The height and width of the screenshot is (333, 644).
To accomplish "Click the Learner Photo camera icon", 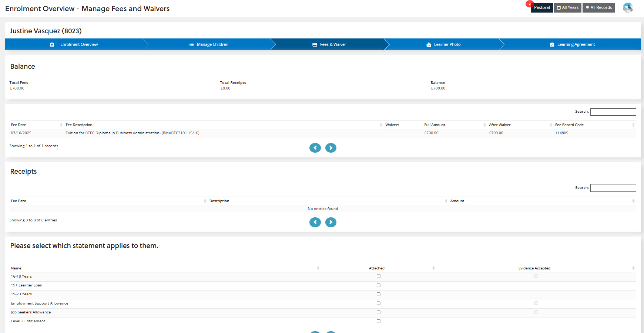I will tap(429, 45).
